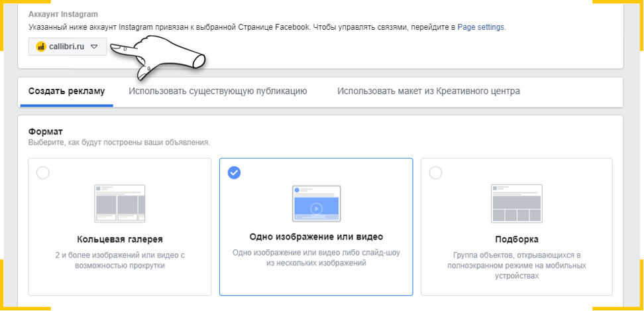Viewport: 644px width, 311px height.
Task: Select the Кольцевая галерея radio button
Action: pyautogui.click(x=43, y=173)
